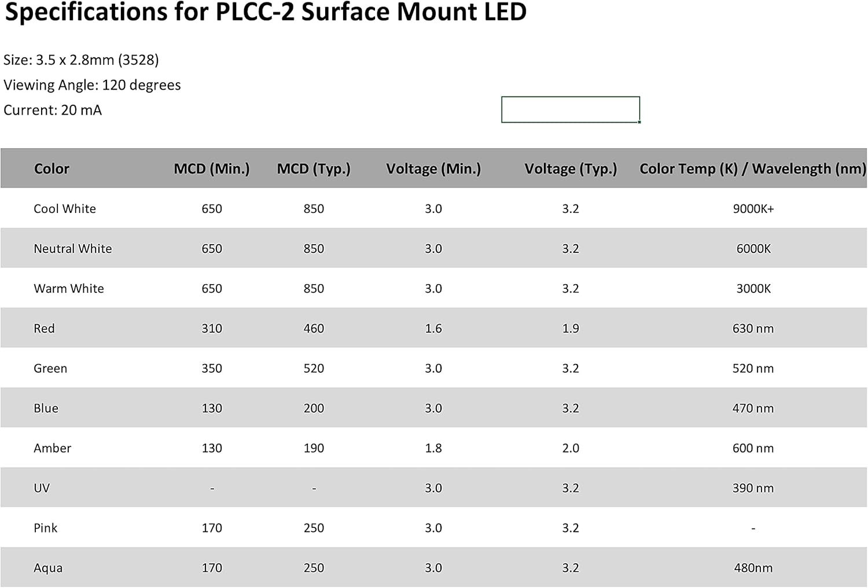The width and height of the screenshot is (868, 588).
Task: Click the Cool White row label
Action: 65,208
